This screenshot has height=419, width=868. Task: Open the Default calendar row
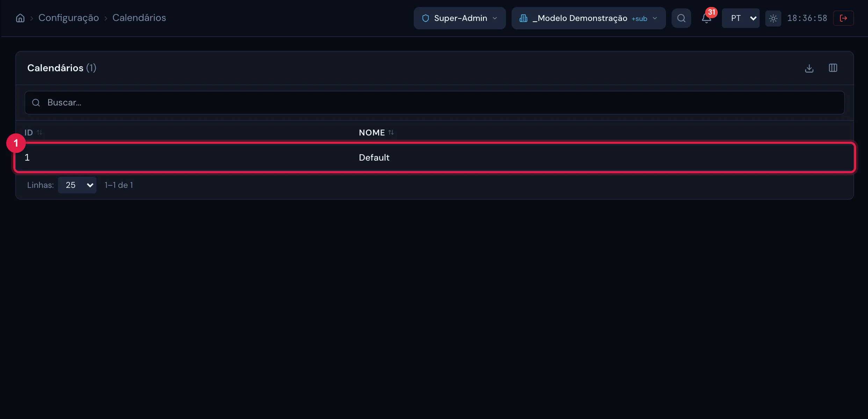click(435, 157)
